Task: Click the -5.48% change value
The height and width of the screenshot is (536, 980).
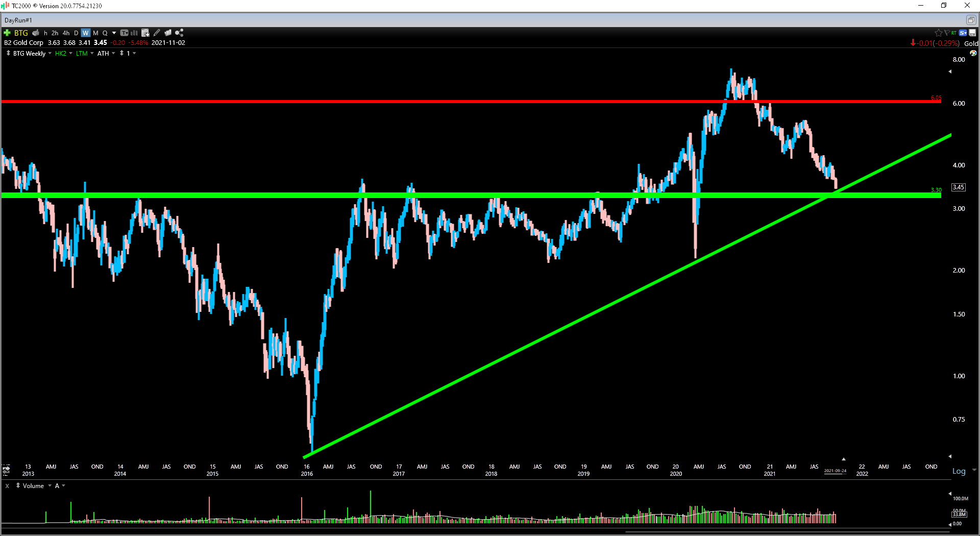Action: 138,43
